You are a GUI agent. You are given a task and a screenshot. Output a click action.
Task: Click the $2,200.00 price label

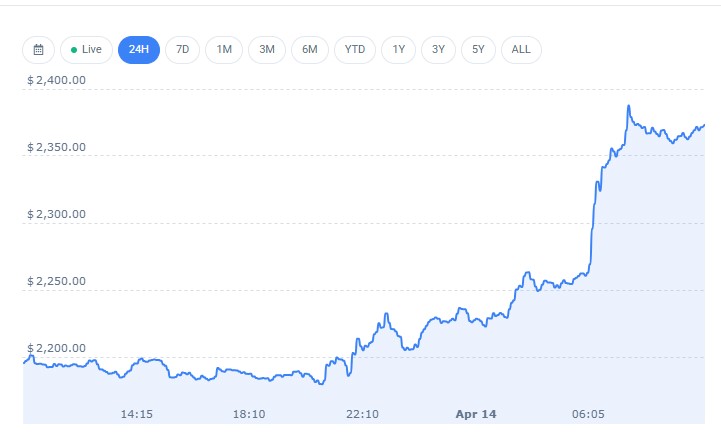tap(56, 348)
